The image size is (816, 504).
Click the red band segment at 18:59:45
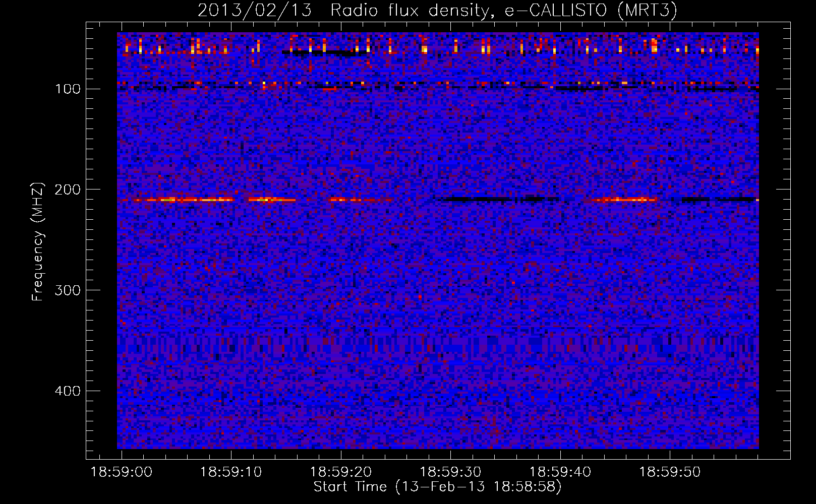pyautogui.click(x=624, y=200)
